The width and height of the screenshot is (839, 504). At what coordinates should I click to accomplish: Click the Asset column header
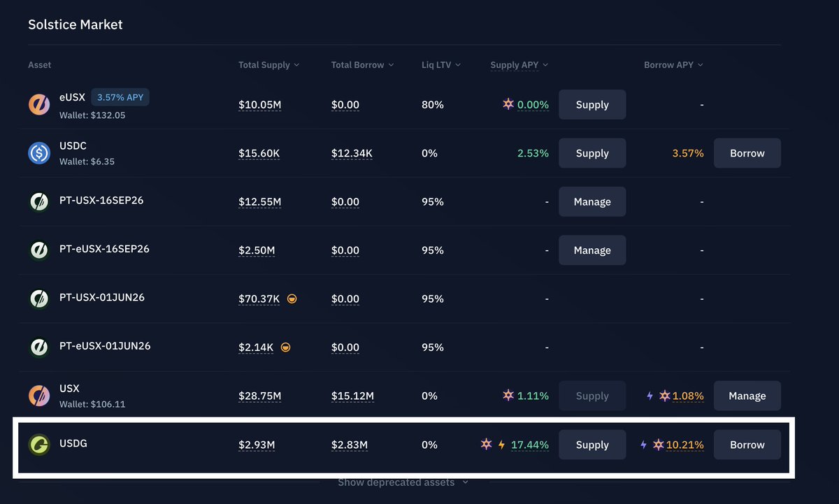tap(40, 65)
